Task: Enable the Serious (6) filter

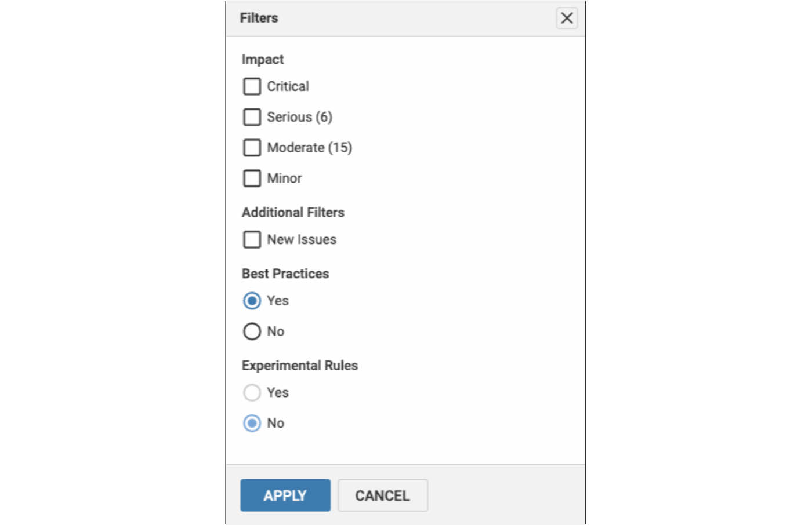Action: pyautogui.click(x=252, y=116)
